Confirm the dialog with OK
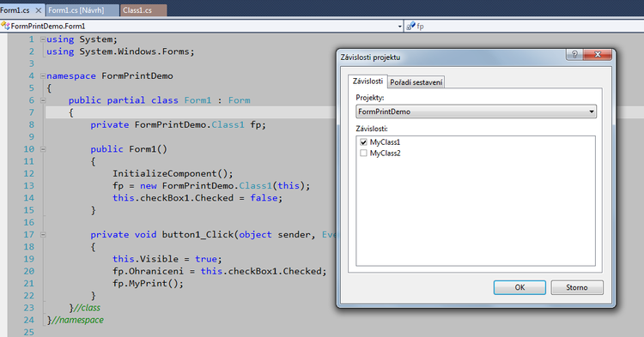 click(x=519, y=287)
